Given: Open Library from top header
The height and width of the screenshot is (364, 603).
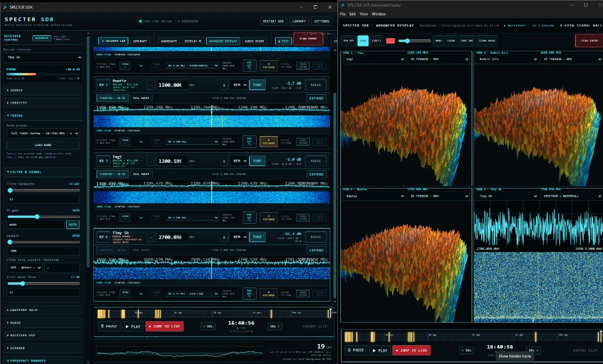Looking at the screenshot, I should coord(299,21).
